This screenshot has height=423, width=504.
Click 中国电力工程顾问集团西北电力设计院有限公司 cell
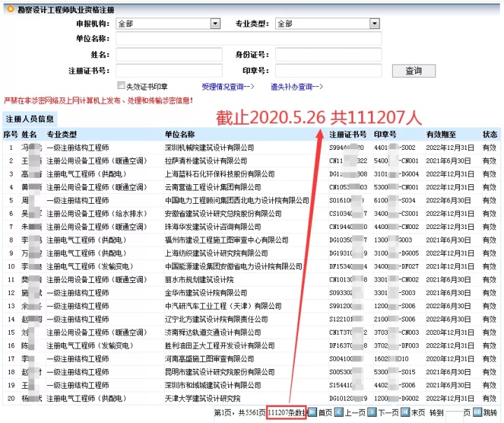(237, 200)
